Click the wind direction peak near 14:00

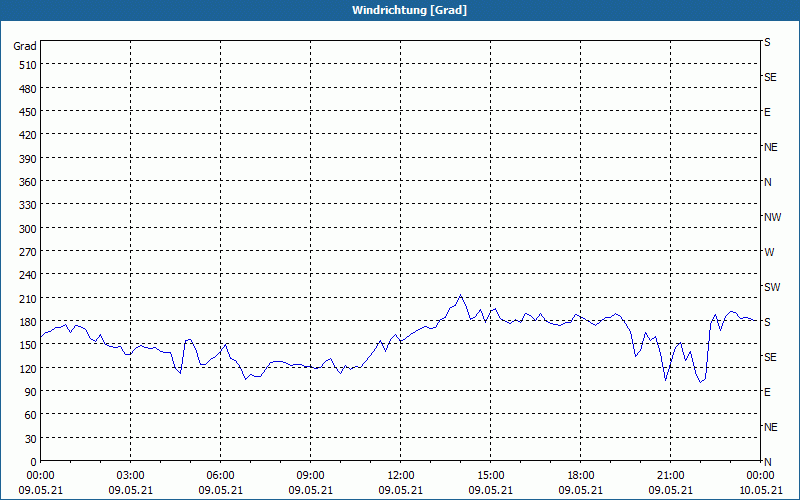click(461, 295)
